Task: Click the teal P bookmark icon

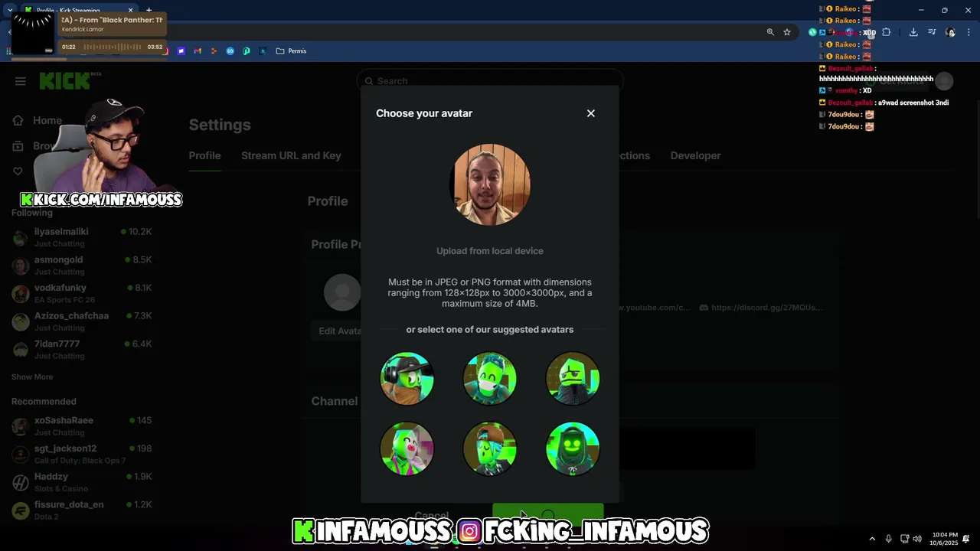Action: click(x=247, y=51)
